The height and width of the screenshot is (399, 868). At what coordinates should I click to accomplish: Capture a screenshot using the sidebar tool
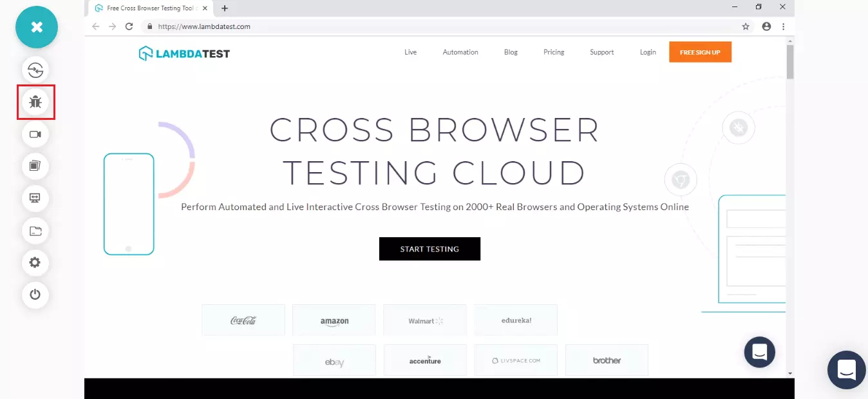coord(35,166)
